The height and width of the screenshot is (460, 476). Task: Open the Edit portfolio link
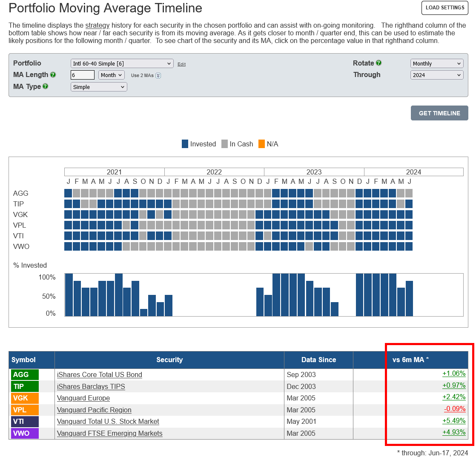point(181,64)
